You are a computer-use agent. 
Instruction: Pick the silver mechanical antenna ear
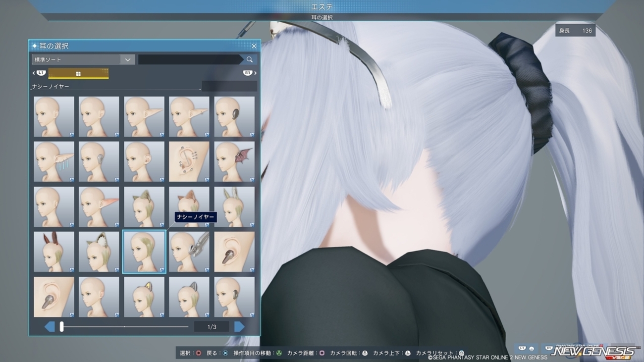(x=189, y=252)
